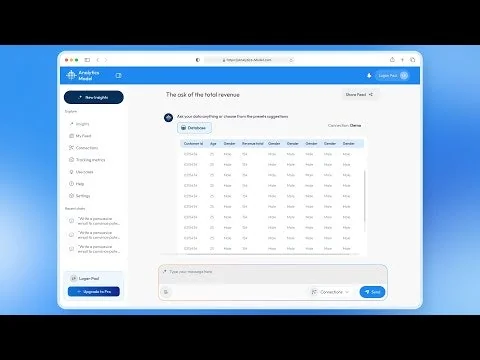This screenshot has width=480, height=360.
Task: Open Settings in the sidebar
Action: coord(79,196)
